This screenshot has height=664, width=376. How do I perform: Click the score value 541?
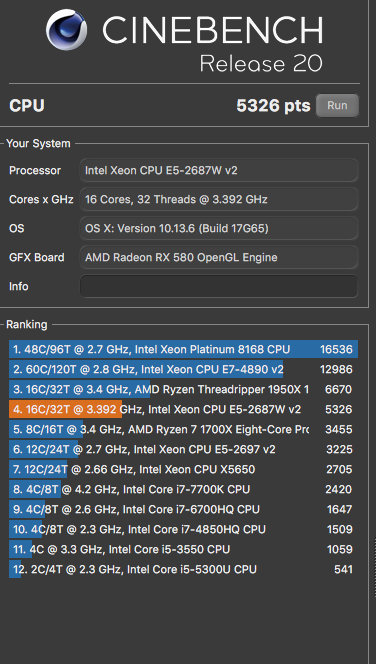coord(343,569)
